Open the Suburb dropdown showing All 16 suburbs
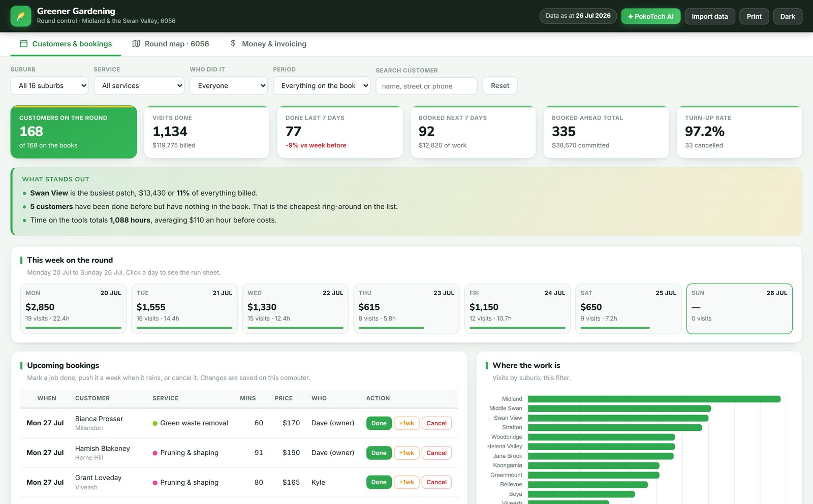This screenshot has width=813, height=504. point(49,86)
